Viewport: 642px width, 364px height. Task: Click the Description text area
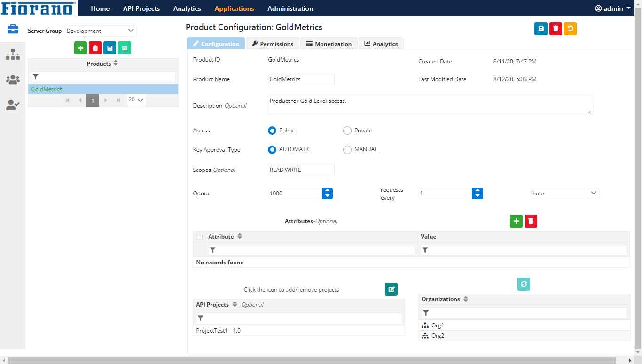tap(431, 104)
